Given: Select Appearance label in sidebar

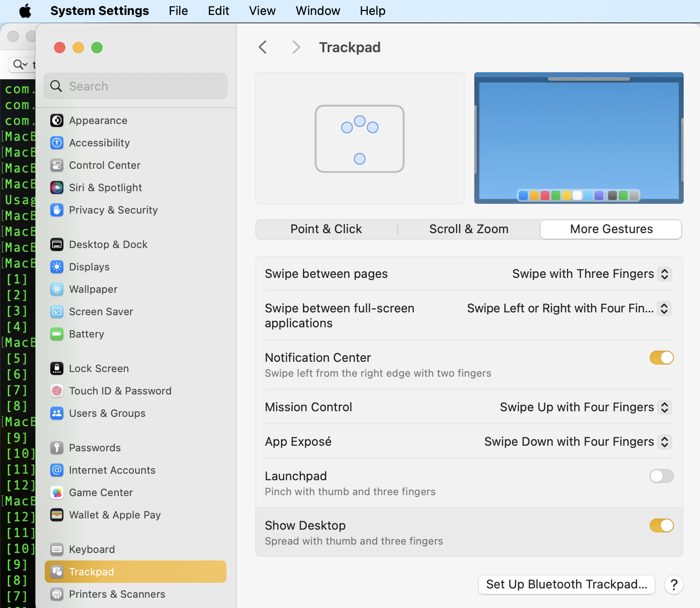Looking at the screenshot, I should [98, 120].
